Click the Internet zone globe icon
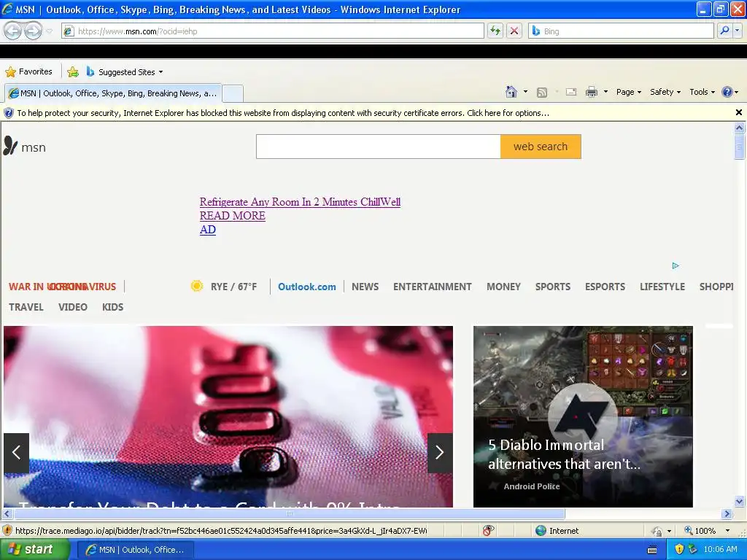This screenshot has height=560, width=747. tap(541, 531)
